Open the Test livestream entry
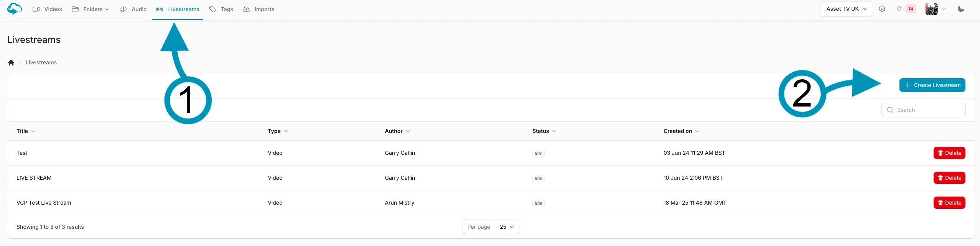The image size is (980, 246). [x=22, y=153]
